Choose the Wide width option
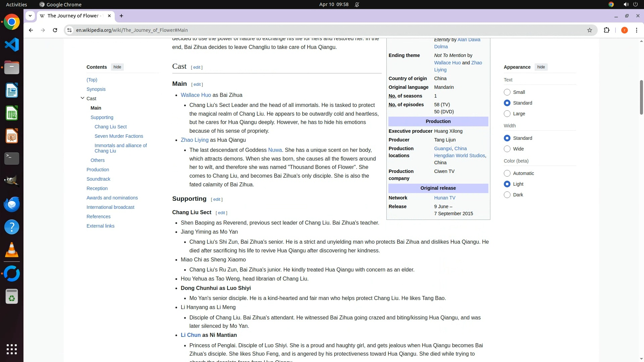644x362 pixels. click(507, 149)
